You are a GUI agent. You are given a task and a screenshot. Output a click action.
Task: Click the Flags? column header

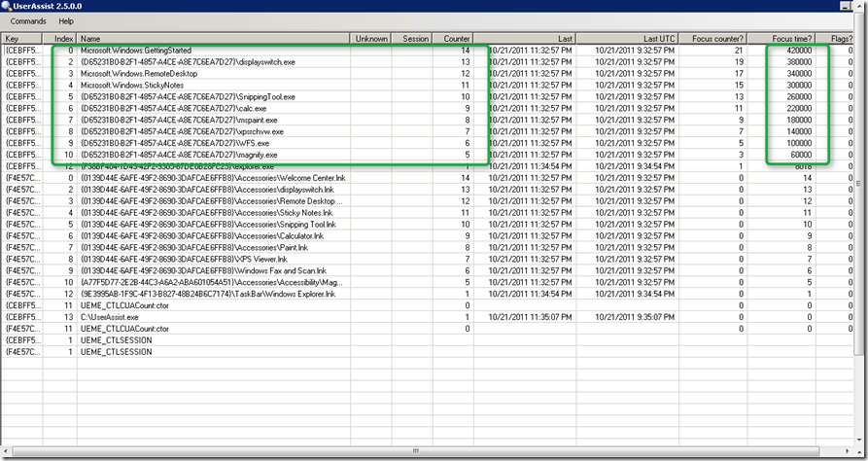click(x=835, y=39)
